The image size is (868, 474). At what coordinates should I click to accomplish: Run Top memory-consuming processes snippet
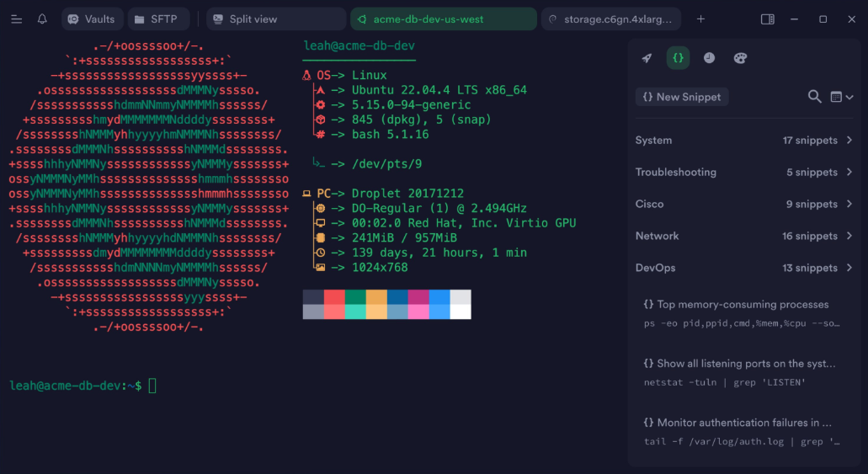pyautogui.click(x=743, y=313)
